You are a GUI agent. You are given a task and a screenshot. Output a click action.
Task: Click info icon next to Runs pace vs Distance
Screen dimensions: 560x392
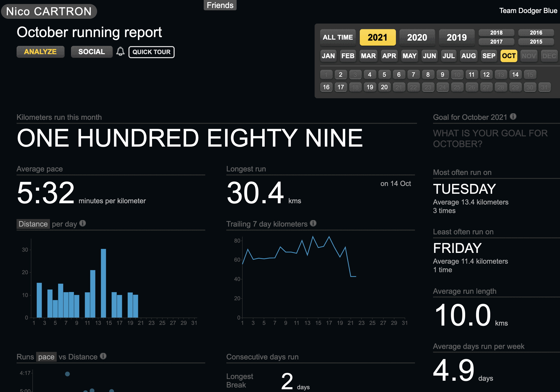[x=103, y=356]
